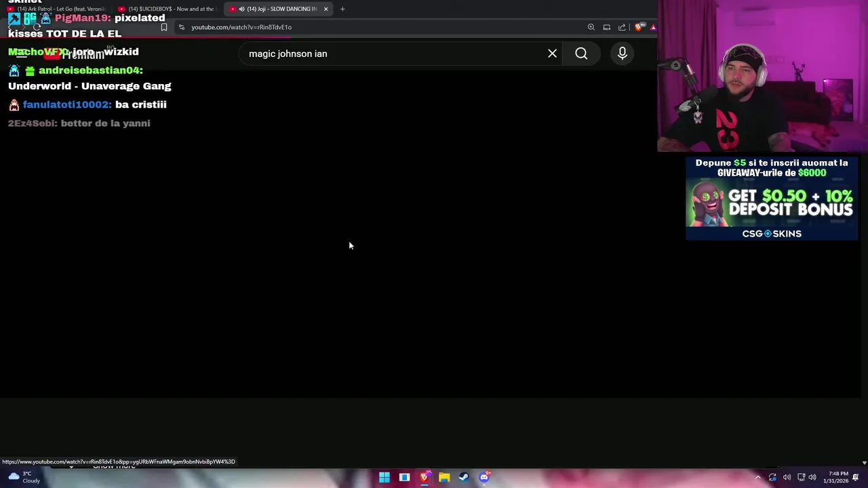Open Brave browser from taskbar
868x488 pixels.
425,477
